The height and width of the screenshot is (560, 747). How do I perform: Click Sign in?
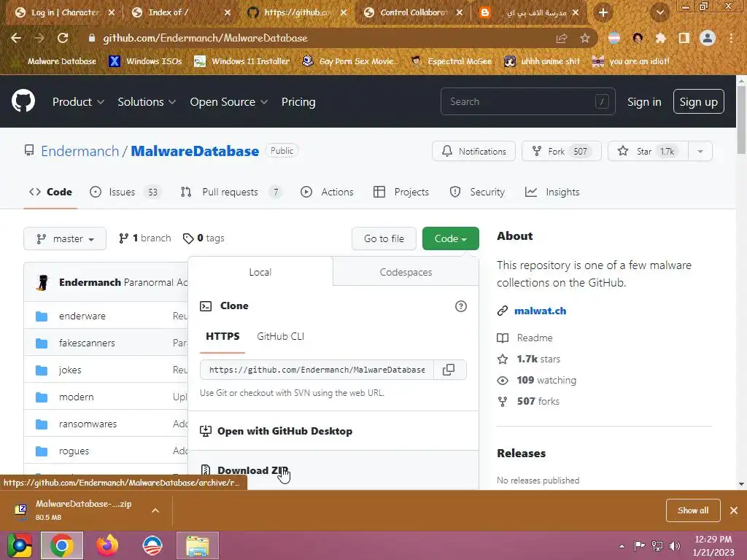pyautogui.click(x=644, y=102)
